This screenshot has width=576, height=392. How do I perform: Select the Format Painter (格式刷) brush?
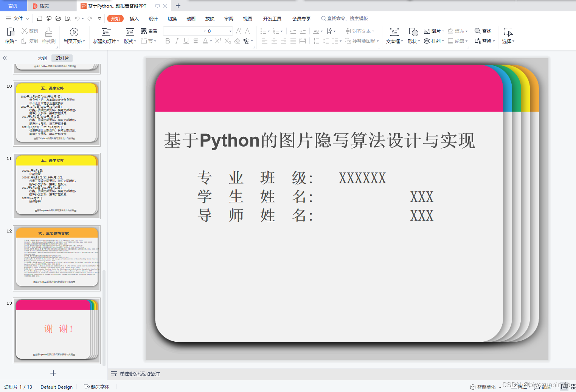(x=49, y=36)
